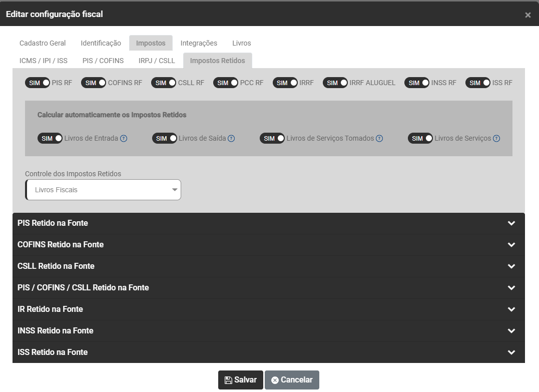Turn off the ISS RF switch
Viewport: 539px width, 392px height.
(478, 83)
